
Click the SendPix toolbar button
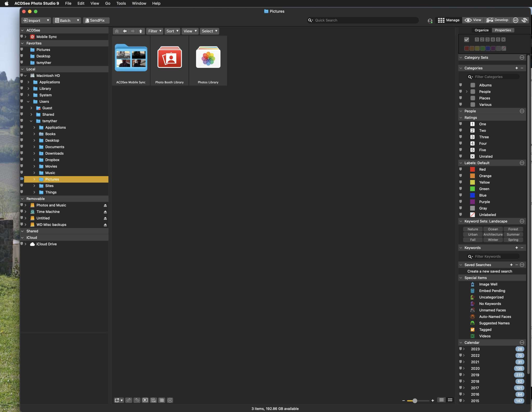coord(96,20)
